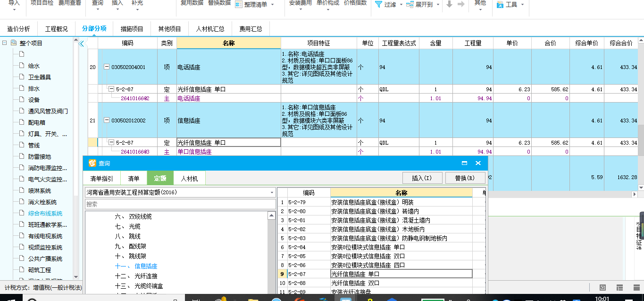This screenshot has width=644, height=301.
Task: Click the chapter tree's scroll-up arrow
Action: (272, 215)
